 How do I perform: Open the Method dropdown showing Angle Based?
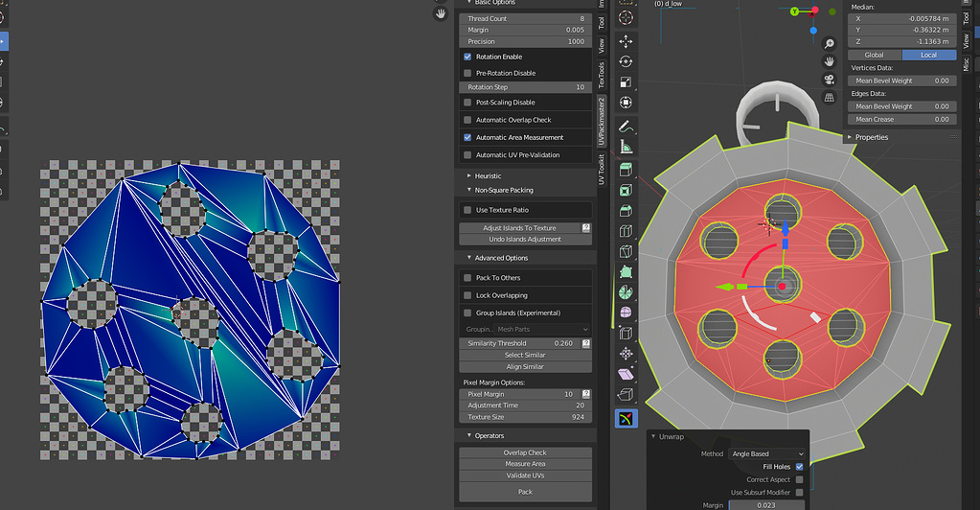click(x=767, y=453)
